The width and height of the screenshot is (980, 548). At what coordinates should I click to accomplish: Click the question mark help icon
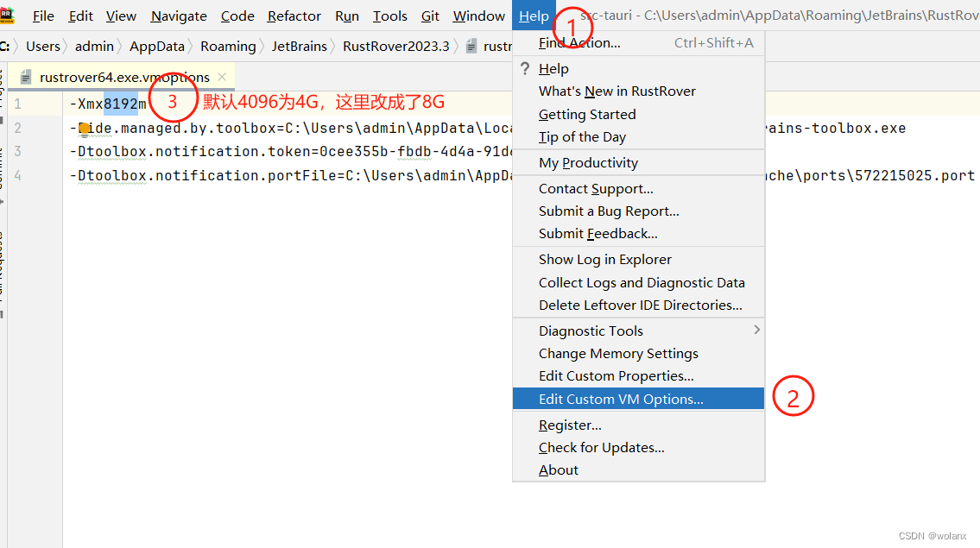pyautogui.click(x=525, y=69)
